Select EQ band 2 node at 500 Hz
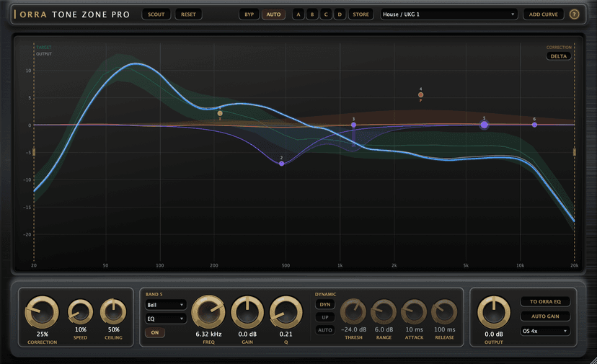The height and width of the screenshot is (364, 597). (282, 164)
